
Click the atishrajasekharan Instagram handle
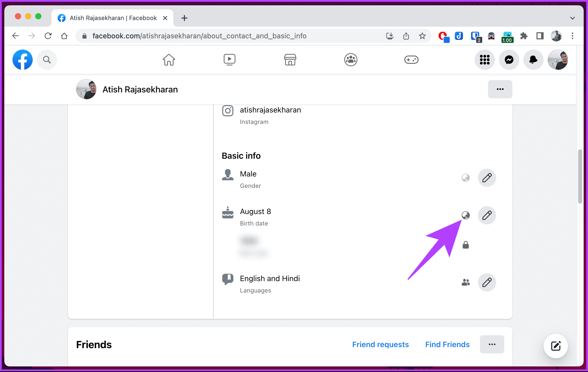coord(270,110)
